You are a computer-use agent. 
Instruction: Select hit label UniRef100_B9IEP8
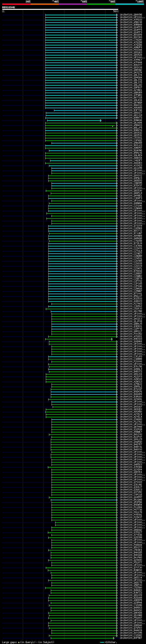pyautogui.click(x=131, y=35)
